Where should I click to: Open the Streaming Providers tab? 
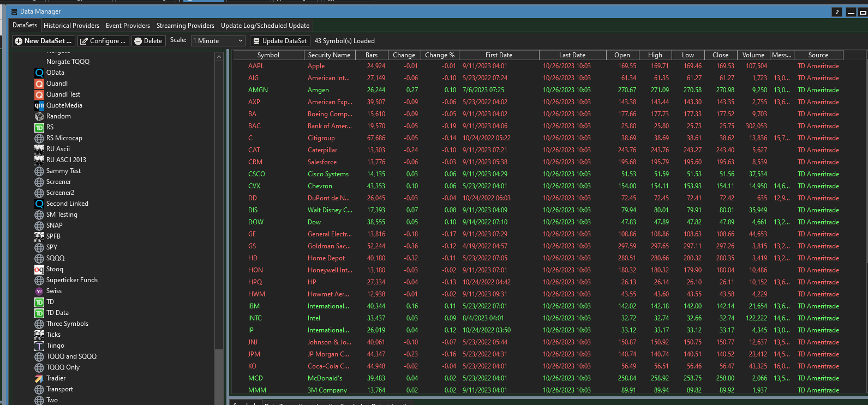coord(185,26)
